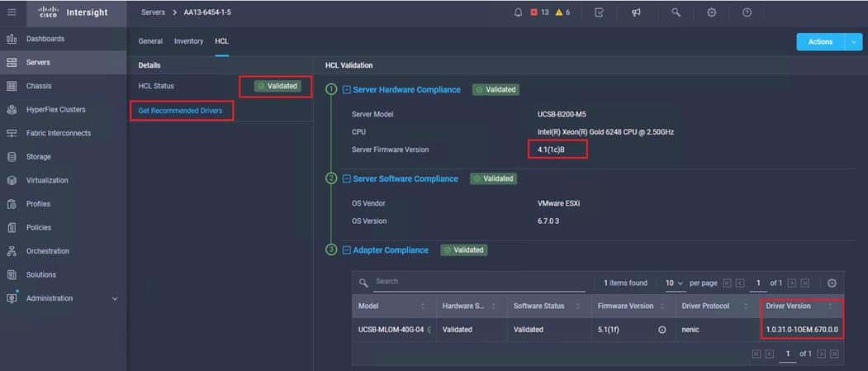Click info icon beside firmware 5.1(1f)
This screenshot has width=868, height=371.
[x=662, y=330]
